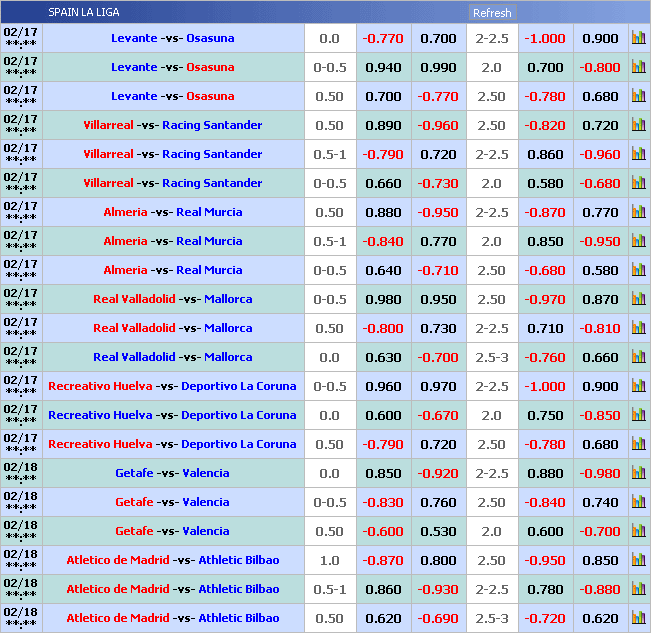Pick the -0.920 odds in Getafe vs Valencia
Screen dimensions: 651x633
[438, 473]
